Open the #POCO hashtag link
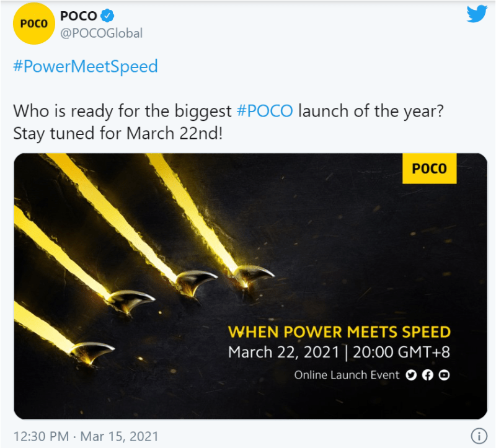Image resolution: width=496 pixels, height=448 pixels. [x=265, y=112]
